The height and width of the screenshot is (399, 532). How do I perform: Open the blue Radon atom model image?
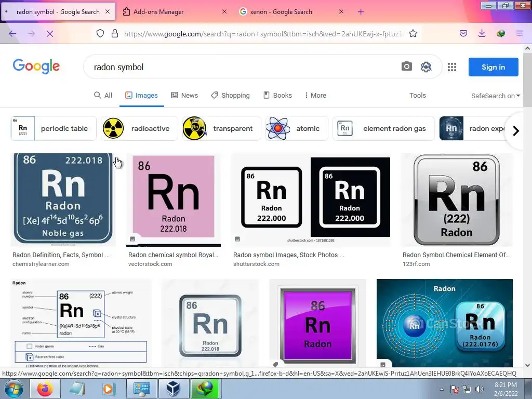(x=445, y=323)
